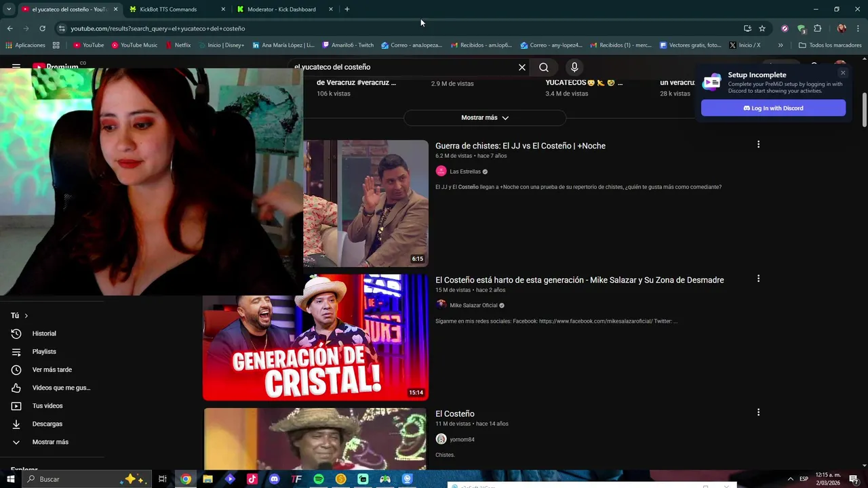Clear the YouTube search box with X
This screenshot has height=488, width=868.
tap(522, 67)
